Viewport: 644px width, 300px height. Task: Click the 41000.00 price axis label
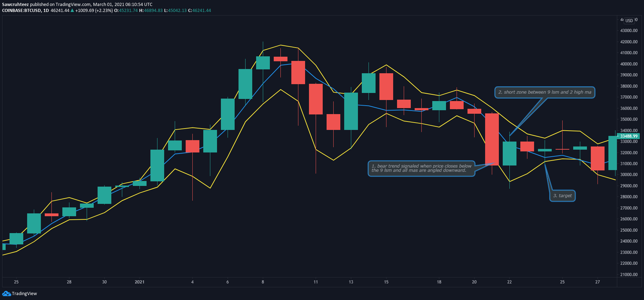coord(629,53)
